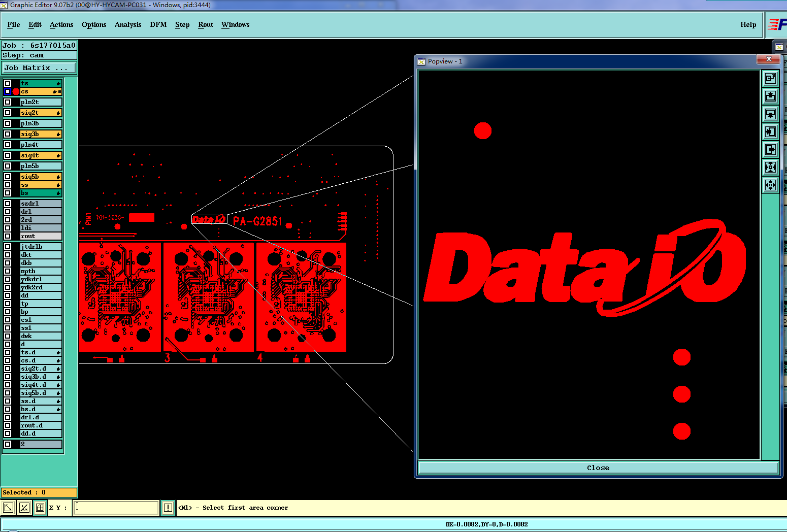Image resolution: width=787 pixels, height=532 pixels.
Task: Click the hand icon on bs layer
Action: pos(58,193)
